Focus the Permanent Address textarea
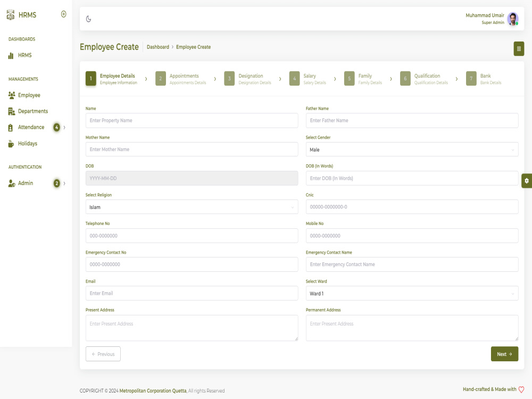The height and width of the screenshot is (399, 532). click(412, 328)
